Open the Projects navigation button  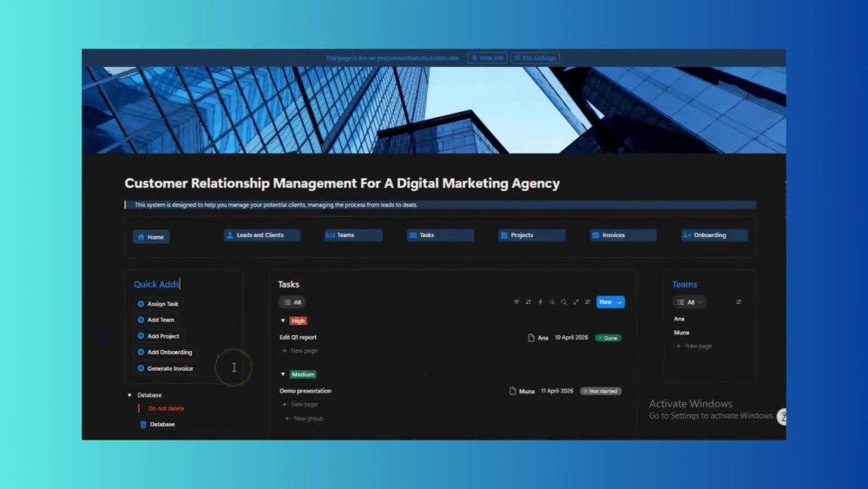coord(532,235)
